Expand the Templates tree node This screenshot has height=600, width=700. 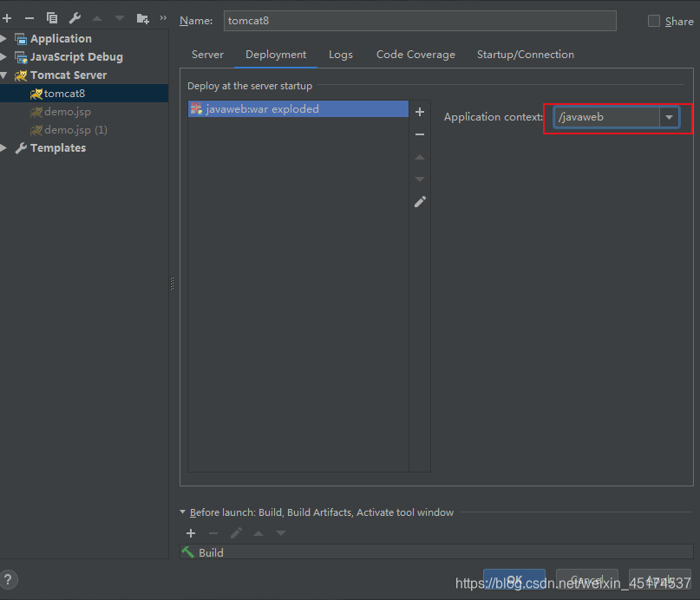[x=3, y=148]
